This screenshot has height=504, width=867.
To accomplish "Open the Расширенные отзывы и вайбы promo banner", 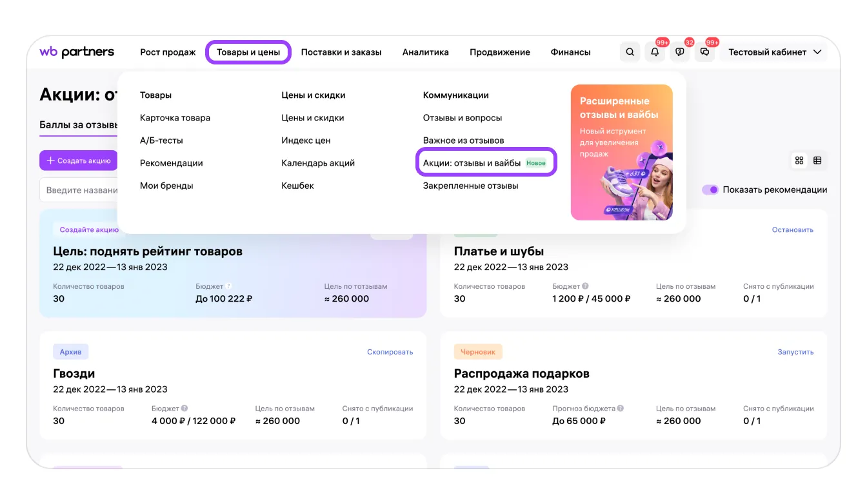I will [622, 153].
